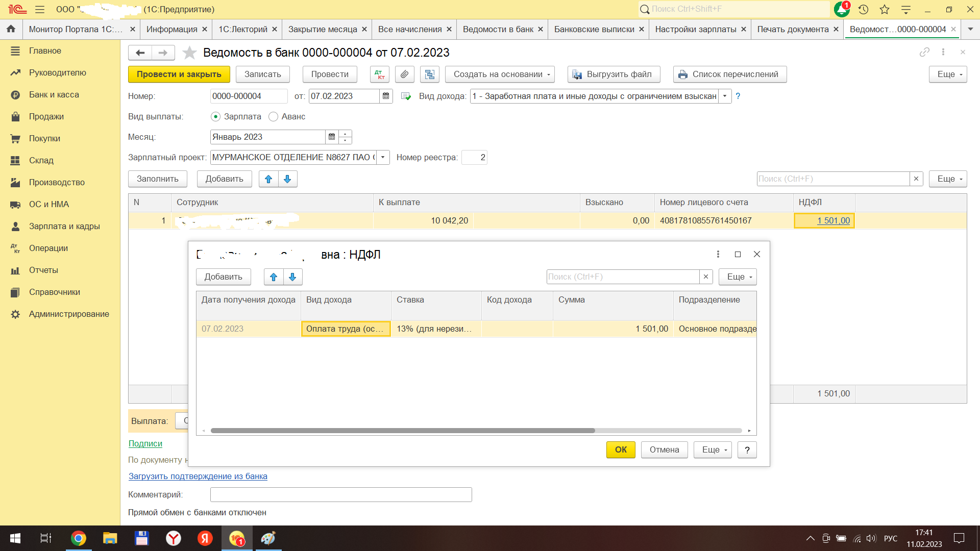Click the Дт/Кт postings icon in toolbar
Viewport: 980px width, 551px height.
click(x=379, y=74)
